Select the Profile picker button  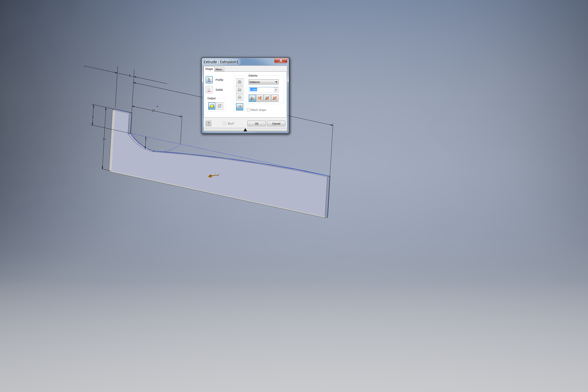[x=209, y=80]
